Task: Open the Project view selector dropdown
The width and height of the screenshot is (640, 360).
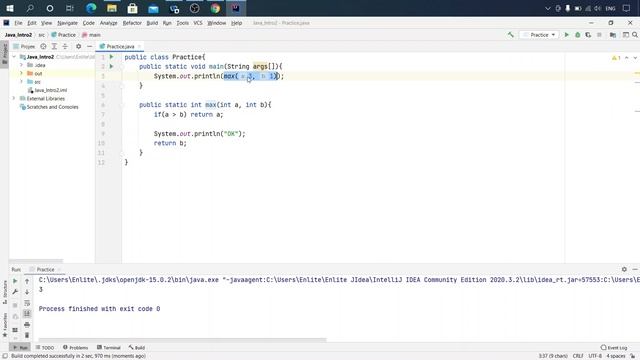Action: [x=24, y=47]
